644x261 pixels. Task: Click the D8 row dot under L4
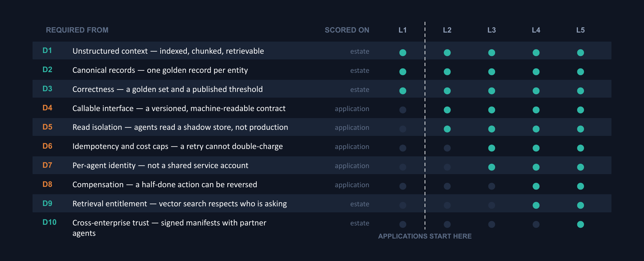point(536,186)
